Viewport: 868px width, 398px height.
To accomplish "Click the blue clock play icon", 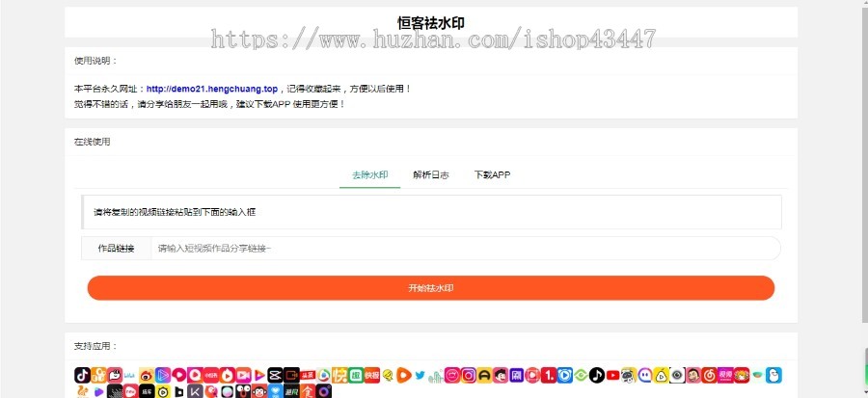I will [564, 375].
